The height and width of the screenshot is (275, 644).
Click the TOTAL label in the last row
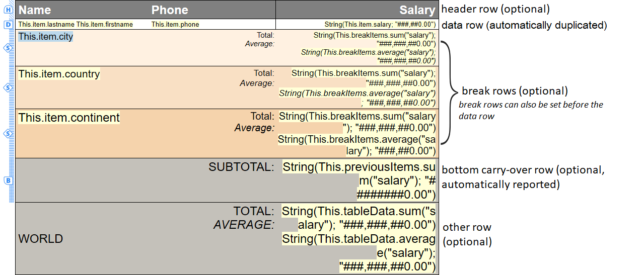[253, 211]
